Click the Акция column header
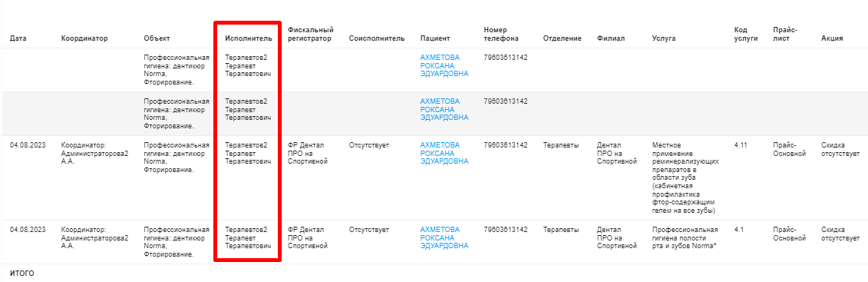 (832, 38)
